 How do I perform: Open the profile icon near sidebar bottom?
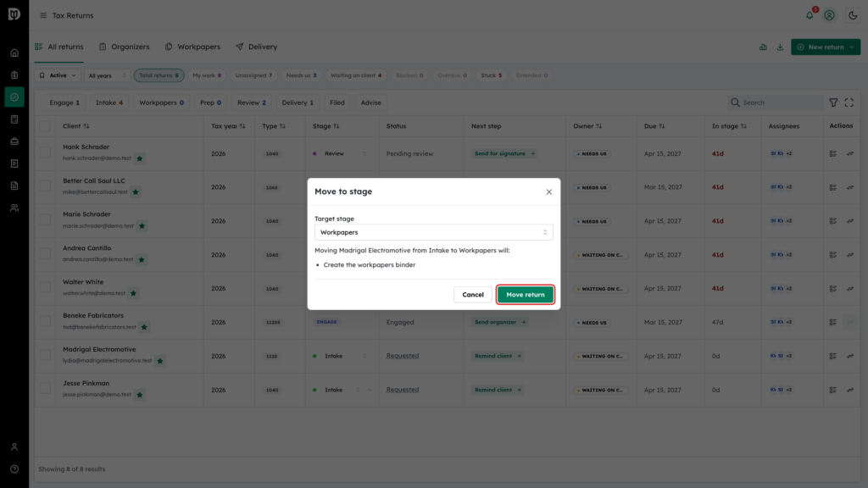(x=14, y=447)
